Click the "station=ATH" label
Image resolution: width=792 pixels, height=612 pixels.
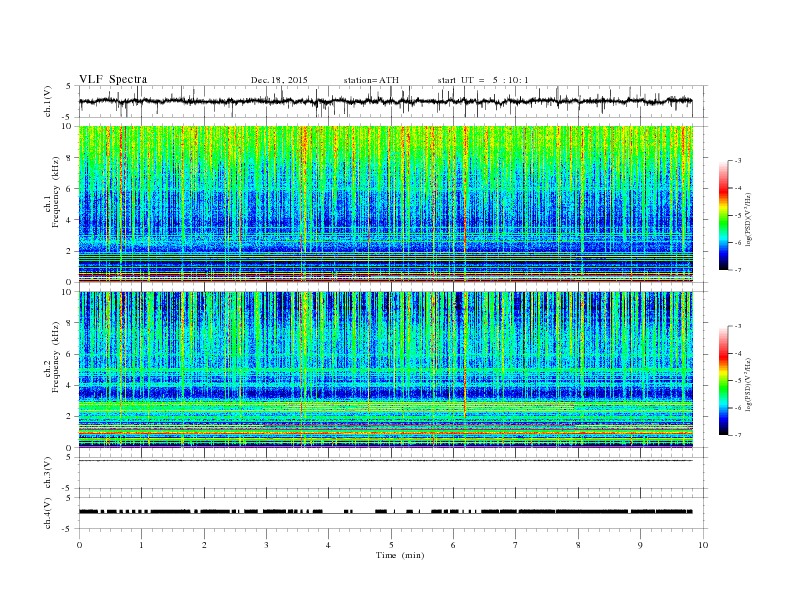pos(371,80)
